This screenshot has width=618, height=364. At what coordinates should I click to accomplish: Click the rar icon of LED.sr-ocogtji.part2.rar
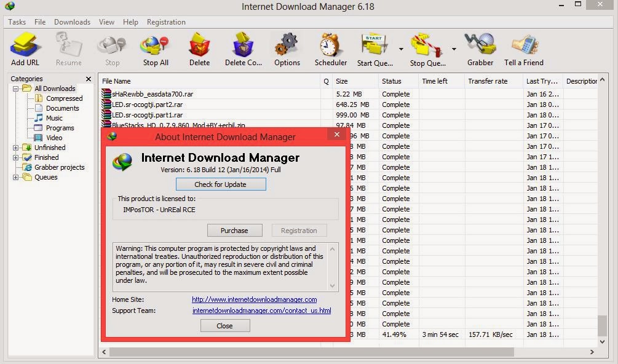coord(106,105)
